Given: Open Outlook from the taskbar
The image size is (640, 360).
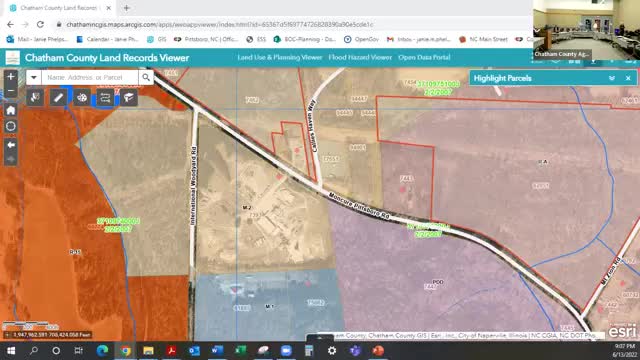Looking at the screenshot, I should pyautogui.click(x=194, y=351).
